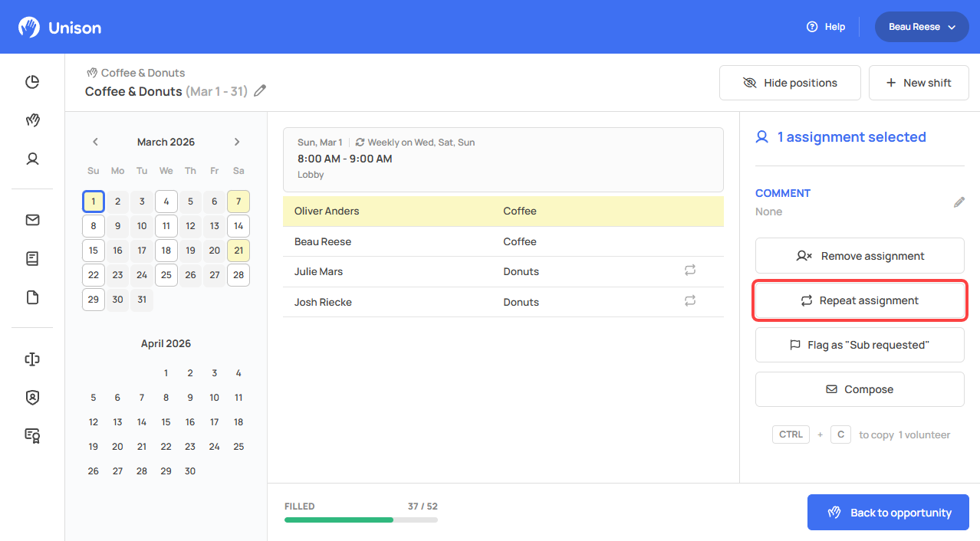Click Repeat assignment button
This screenshot has height=541, width=980.
(x=860, y=300)
